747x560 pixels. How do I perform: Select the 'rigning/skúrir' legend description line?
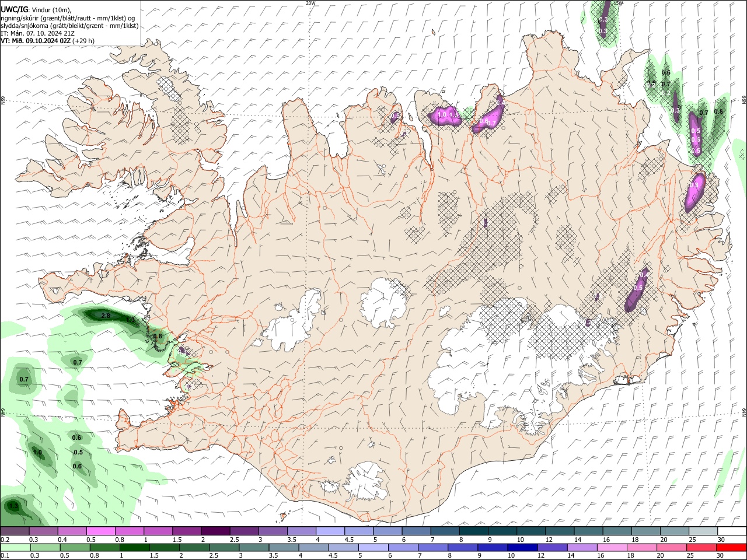click(x=68, y=18)
